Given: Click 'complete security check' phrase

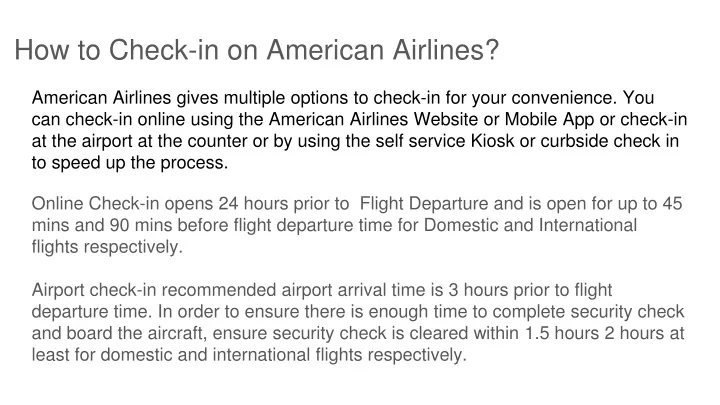Looking at the screenshot, I should tap(588, 312).
